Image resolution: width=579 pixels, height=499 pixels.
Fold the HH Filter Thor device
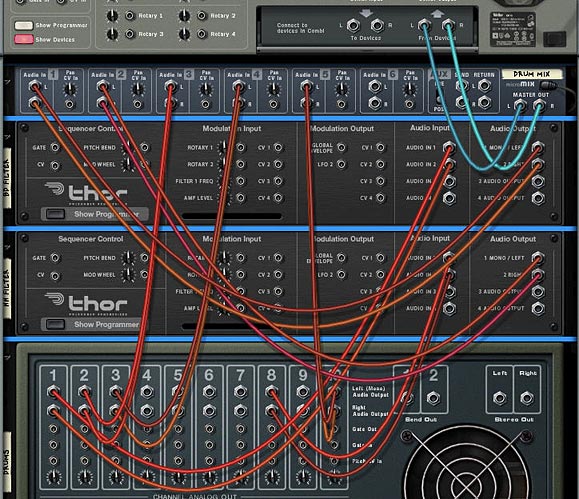7,247
